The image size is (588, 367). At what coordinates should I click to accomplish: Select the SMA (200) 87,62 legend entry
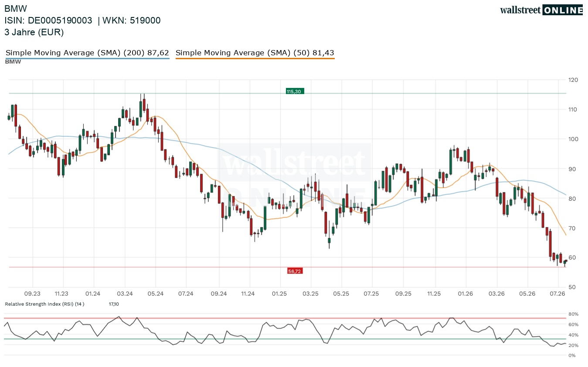(x=87, y=53)
